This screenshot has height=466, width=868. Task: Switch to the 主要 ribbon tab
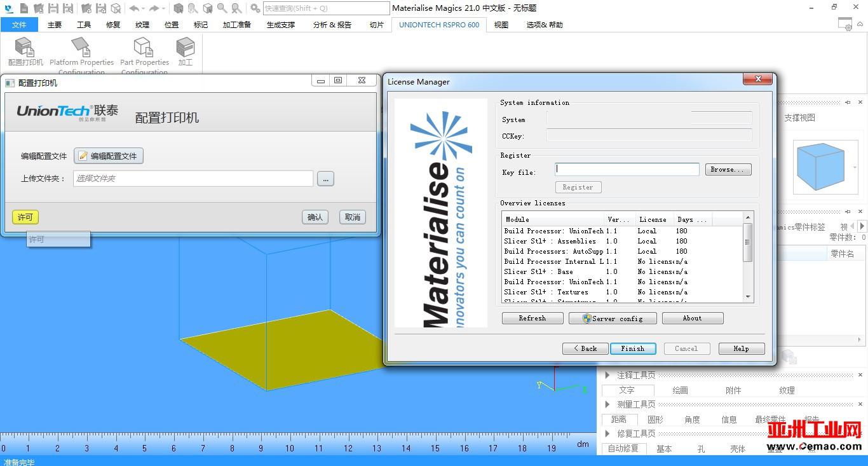[55, 25]
